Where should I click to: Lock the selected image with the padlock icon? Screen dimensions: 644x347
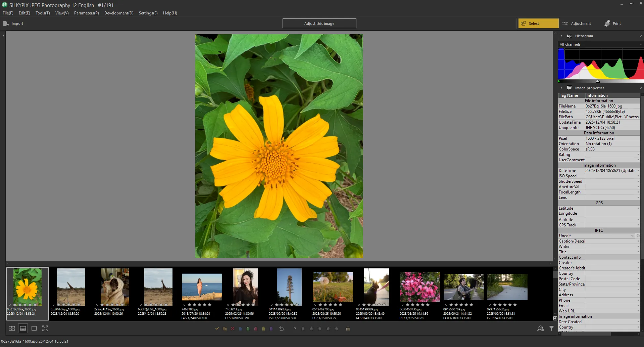coord(348,329)
